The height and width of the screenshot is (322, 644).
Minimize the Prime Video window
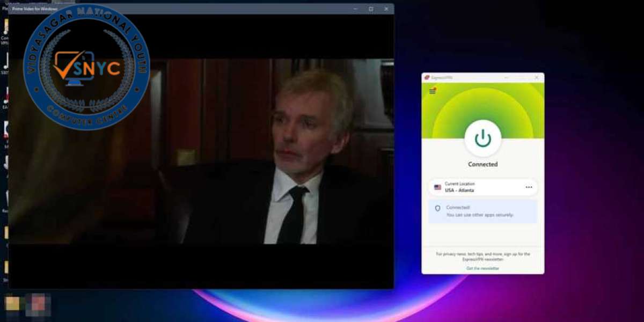coord(355,9)
